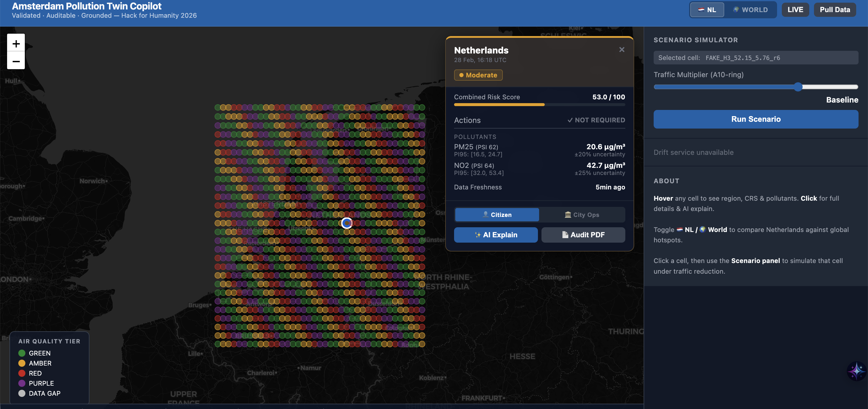Zoom out of the map
Screen dimensions: 868x409
pos(16,61)
